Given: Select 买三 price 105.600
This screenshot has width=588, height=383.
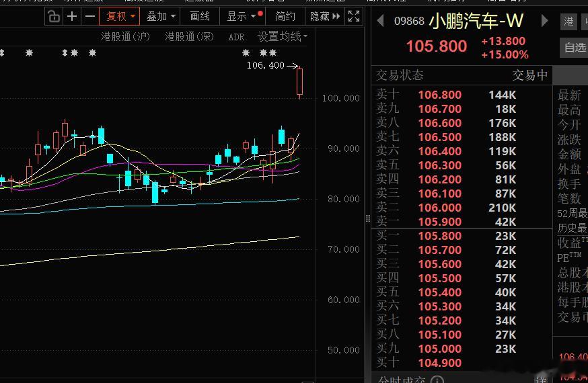Looking at the screenshot, I should [x=440, y=264].
